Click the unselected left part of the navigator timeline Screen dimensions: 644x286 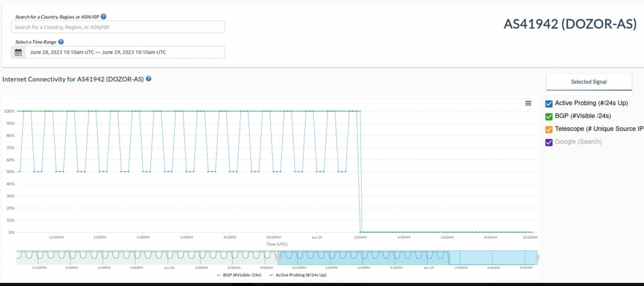pos(145,257)
